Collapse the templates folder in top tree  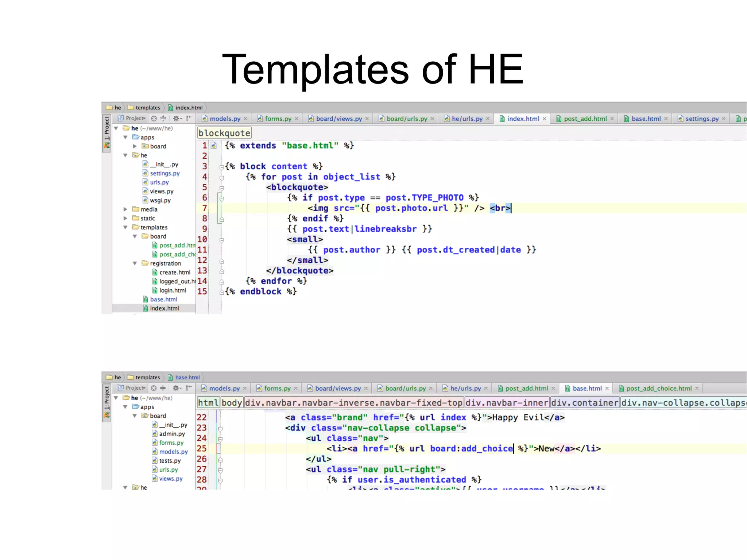pyautogui.click(x=125, y=227)
